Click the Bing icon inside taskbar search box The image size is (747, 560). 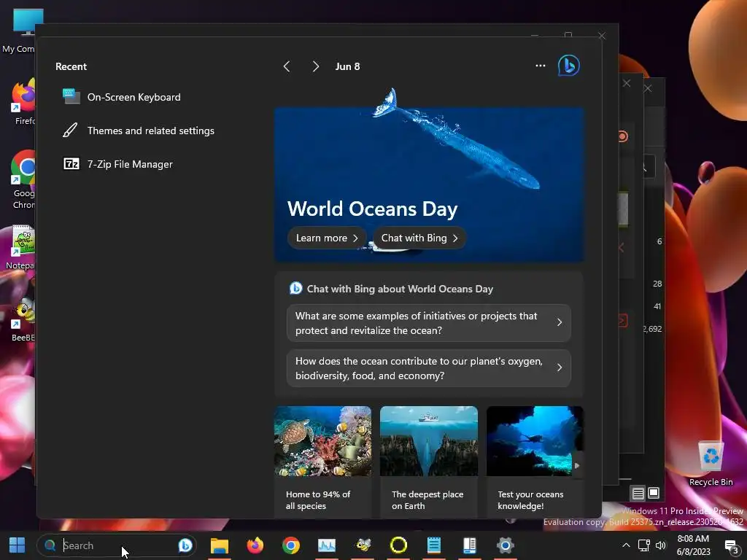pyautogui.click(x=185, y=545)
